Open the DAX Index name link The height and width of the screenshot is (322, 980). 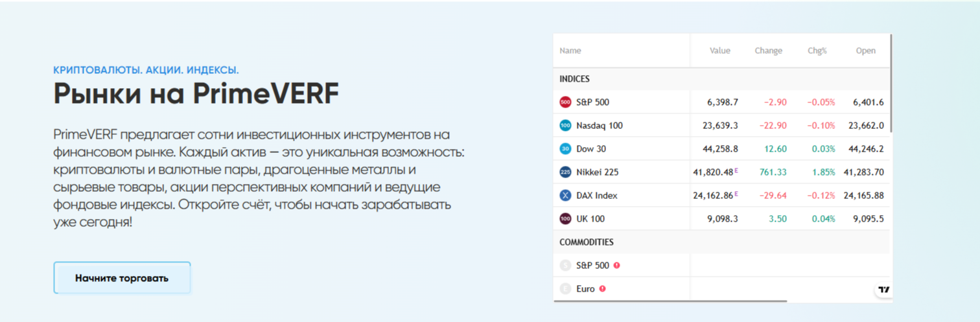596,196
